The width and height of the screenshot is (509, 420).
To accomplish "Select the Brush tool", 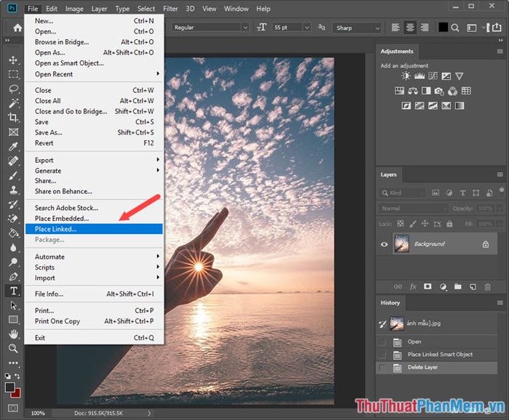I will pos(13,175).
